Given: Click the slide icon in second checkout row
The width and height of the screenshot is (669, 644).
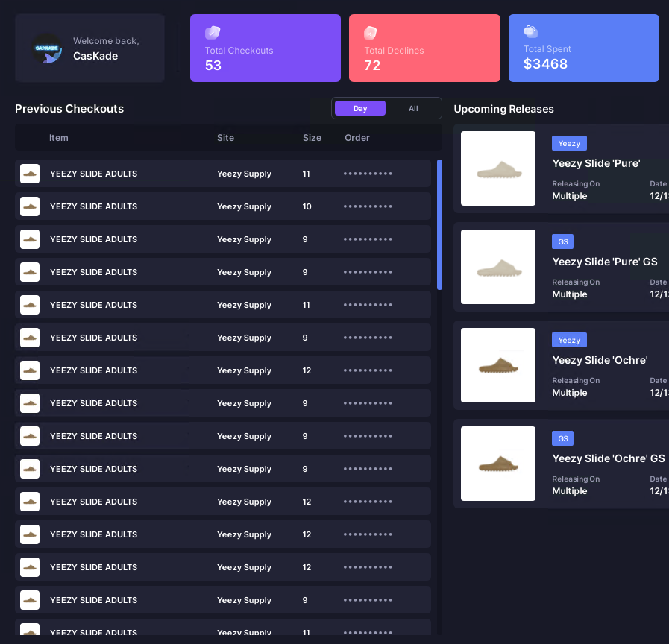Looking at the screenshot, I should click(x=30, y=206).
